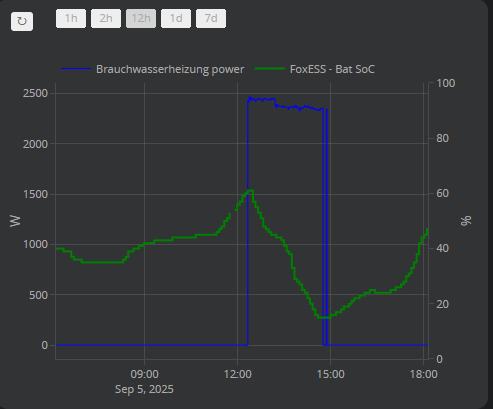This screenshot has width=493, height=409.
Task: Switch to the 12h time range
Action: coord(141,18)
